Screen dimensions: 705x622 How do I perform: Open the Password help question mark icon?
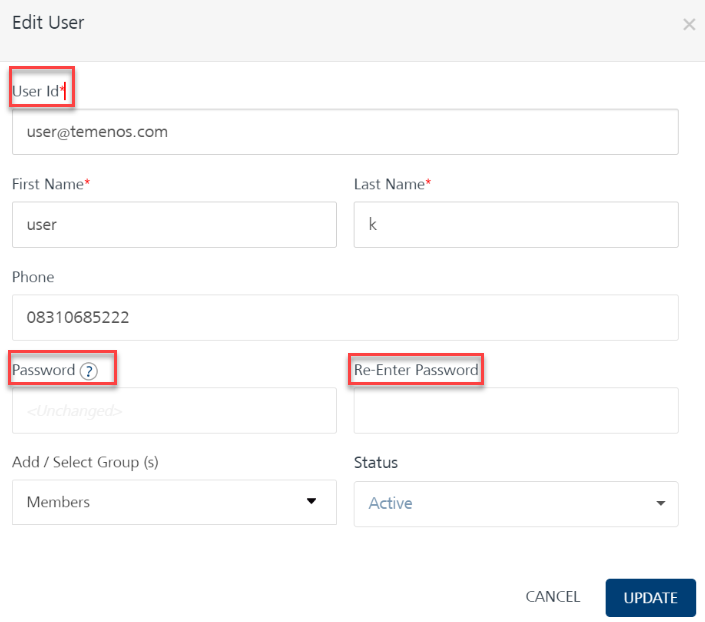[89, 371]
